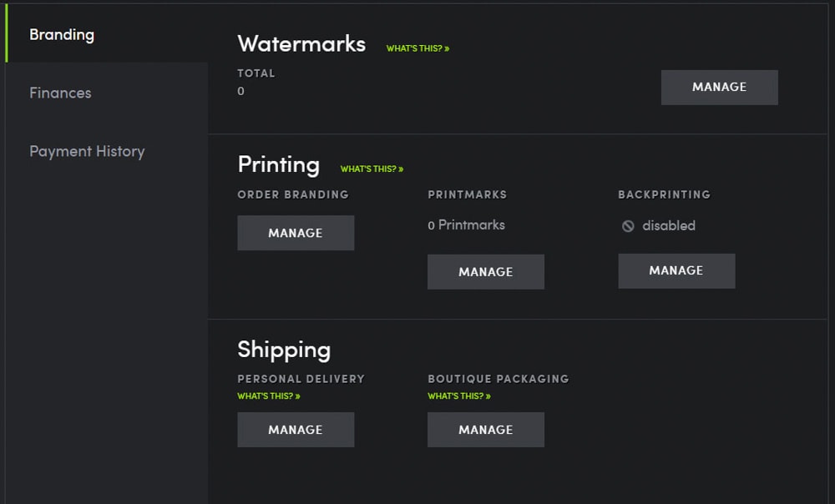
Task: Click What's This link beside Watermarks
Action: click(417, 48)
